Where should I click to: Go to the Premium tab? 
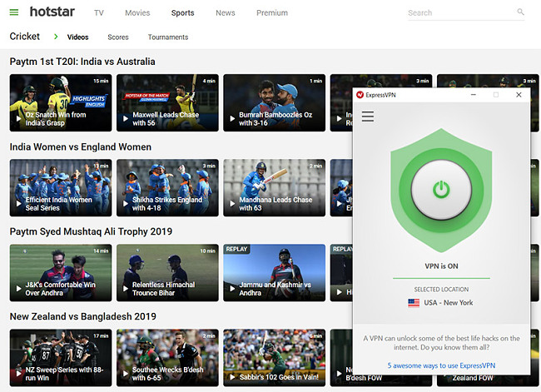point(272,12)
